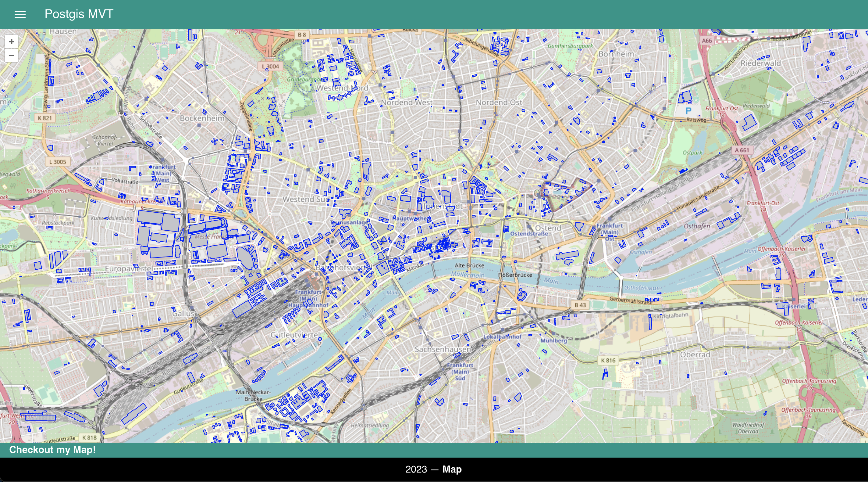Screen dimensions: 868x482
Task: Click the Ostpark label on the map
Action: [x=692, y=153]
